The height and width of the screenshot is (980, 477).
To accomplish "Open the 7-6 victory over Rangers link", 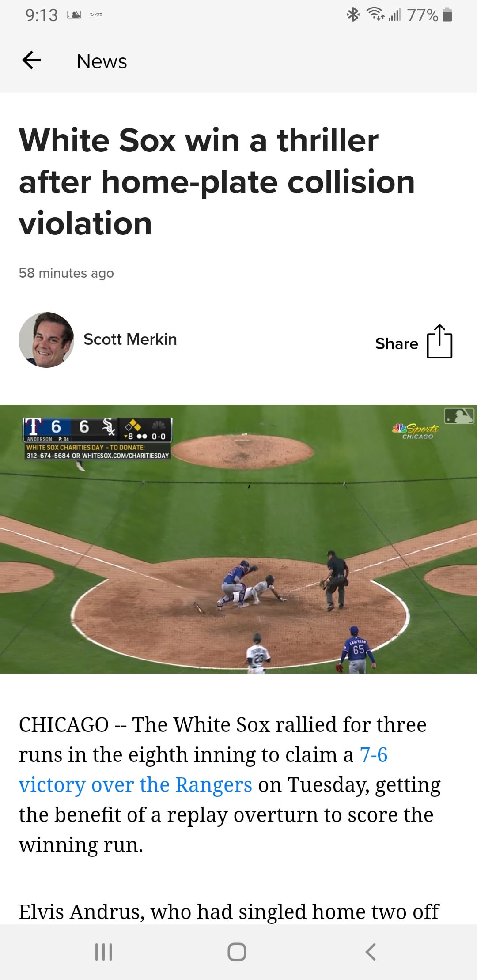I will 203,770.
